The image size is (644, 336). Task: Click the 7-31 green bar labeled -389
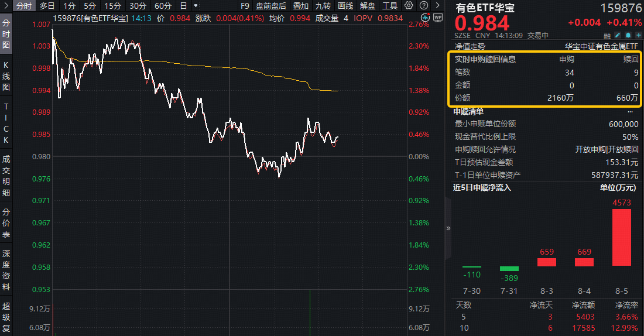coord(509,269)
